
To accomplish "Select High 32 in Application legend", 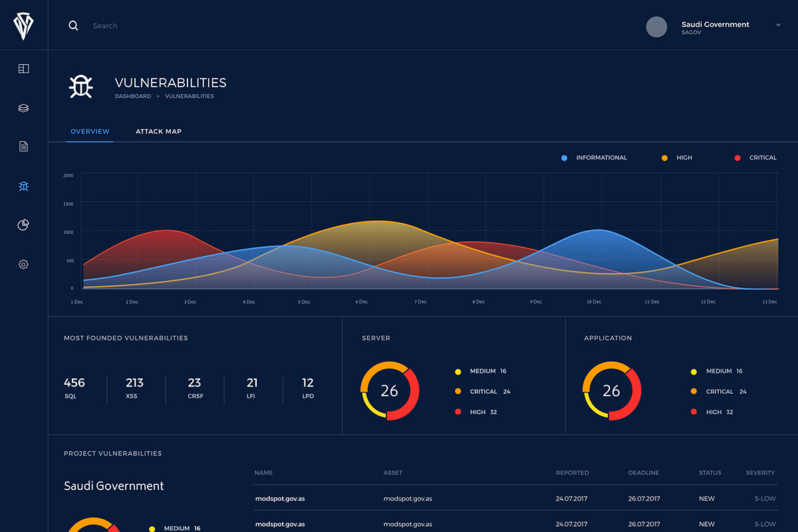I will click(x=712, y=412).
